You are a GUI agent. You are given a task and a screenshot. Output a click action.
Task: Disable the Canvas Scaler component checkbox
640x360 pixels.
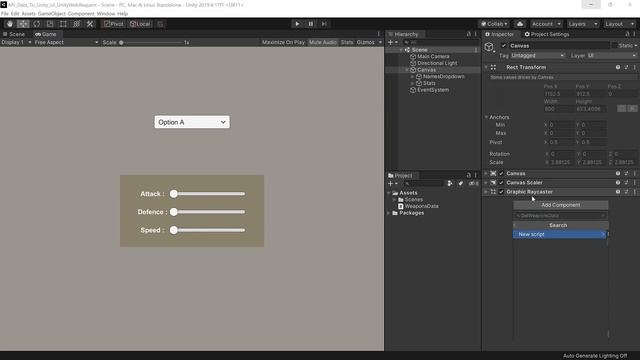(501, 182)
